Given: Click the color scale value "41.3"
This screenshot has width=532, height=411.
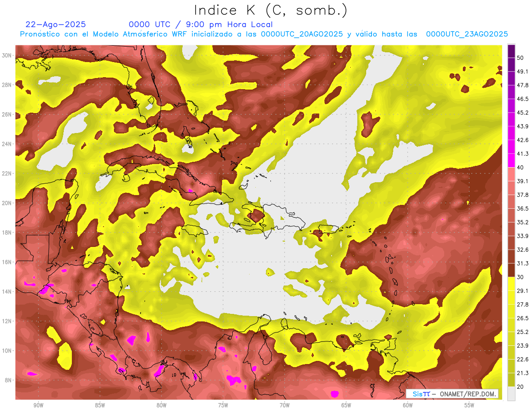Looking at the screenshot, I should click(x=523, y=154).
